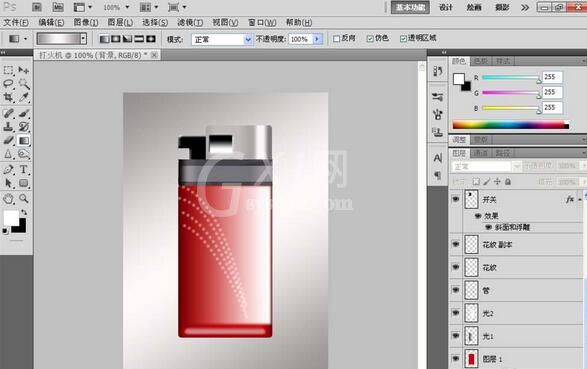Open the gradient picker dropdown arrow
This screenshot has width=587, height=369.
point(83,39)
